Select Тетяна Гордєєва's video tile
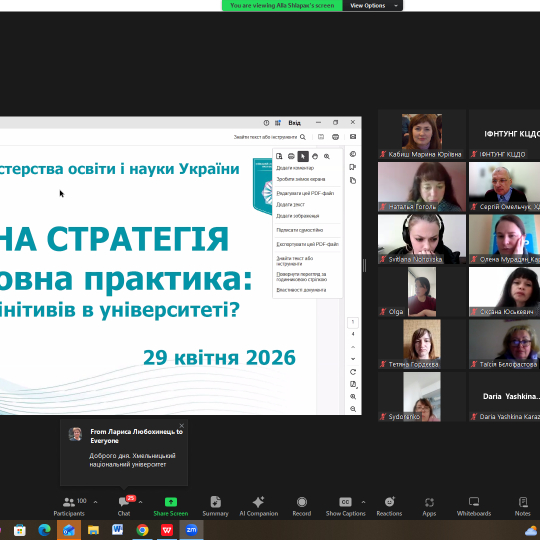This screenshot has height=540, width=540. click(x=422, y=344)
